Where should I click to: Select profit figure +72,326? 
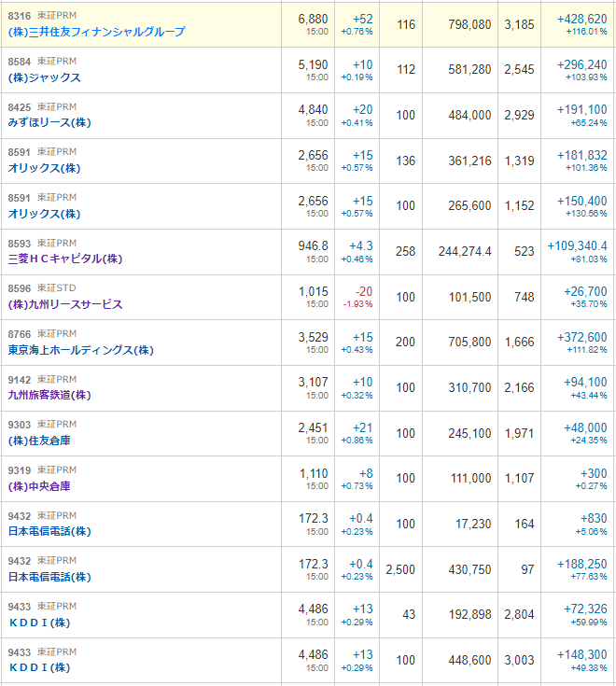(585, 609)
